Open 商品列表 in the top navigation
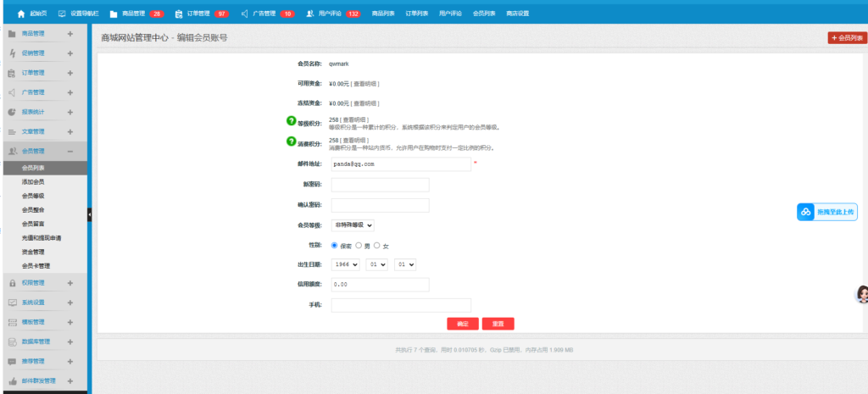 pos(383,14)
